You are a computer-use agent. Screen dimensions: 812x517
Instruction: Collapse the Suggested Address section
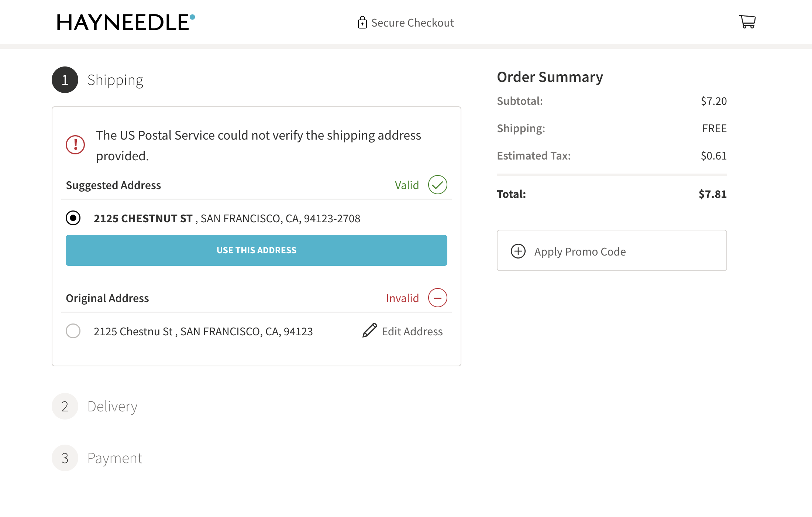click(x=113, y=185)
